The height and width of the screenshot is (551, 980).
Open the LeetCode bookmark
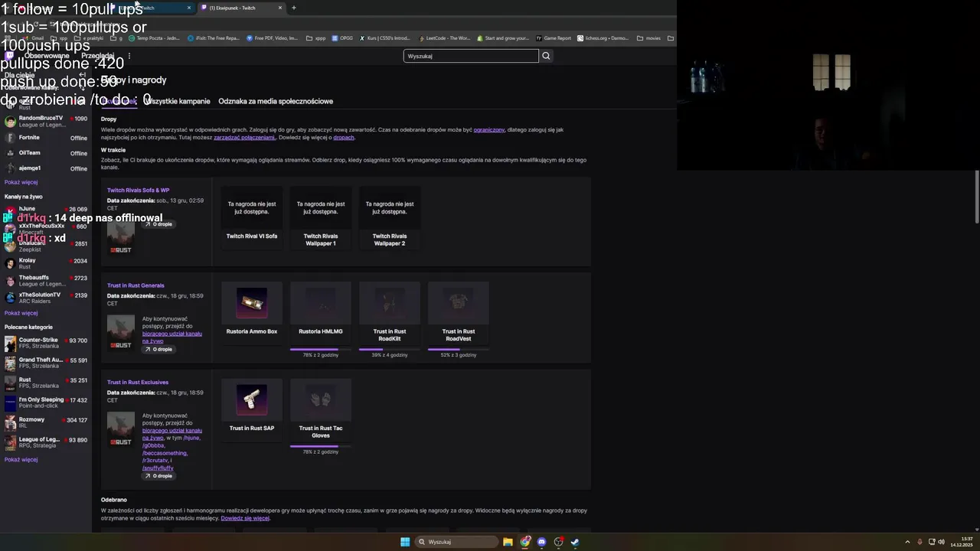446,37
